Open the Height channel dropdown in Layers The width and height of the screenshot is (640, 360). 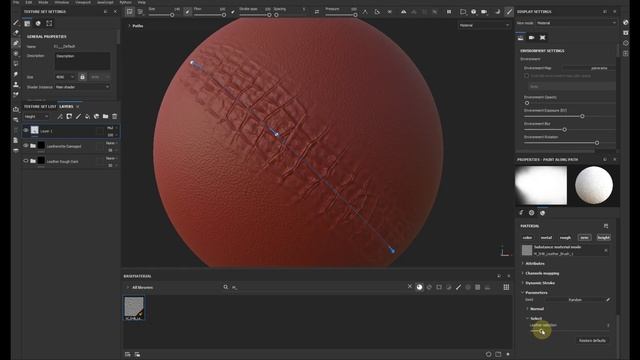37,117
